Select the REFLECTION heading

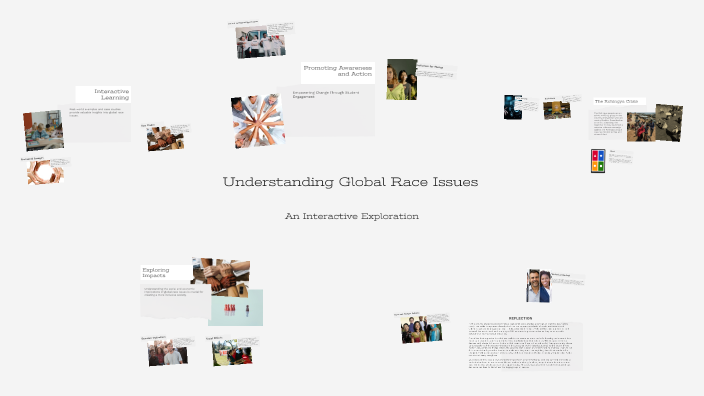(x=520, y=318)
